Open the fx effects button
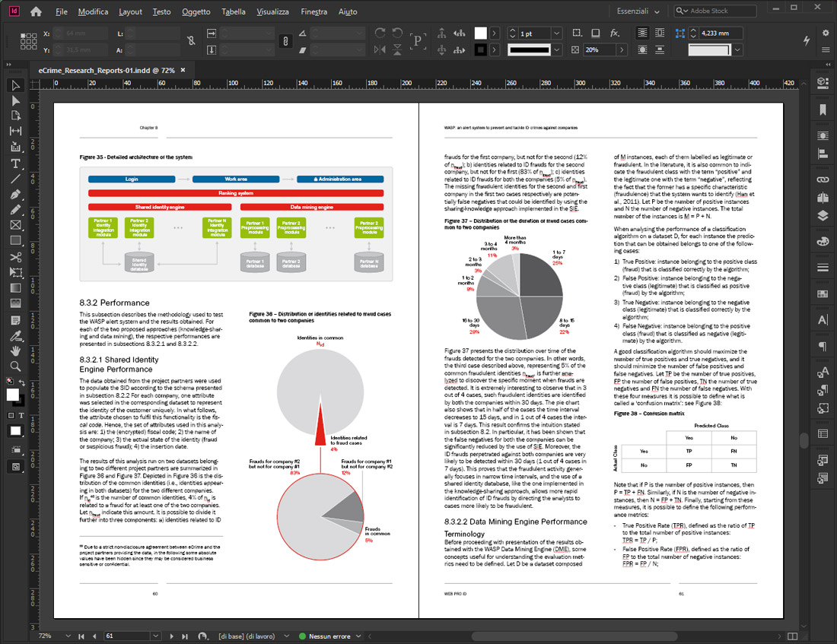This screenshot has height=644, width=837. coord(615,33)
